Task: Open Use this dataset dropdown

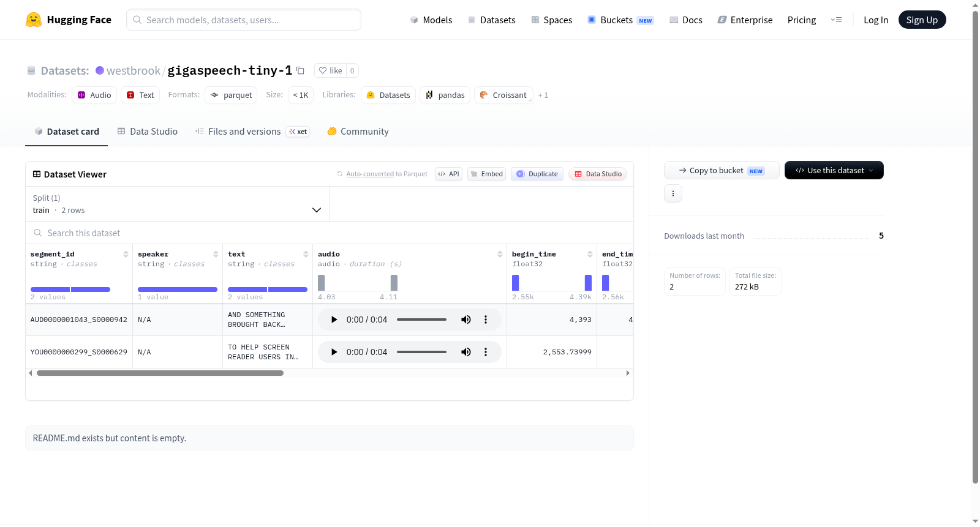Action: (x=834, y=170)
